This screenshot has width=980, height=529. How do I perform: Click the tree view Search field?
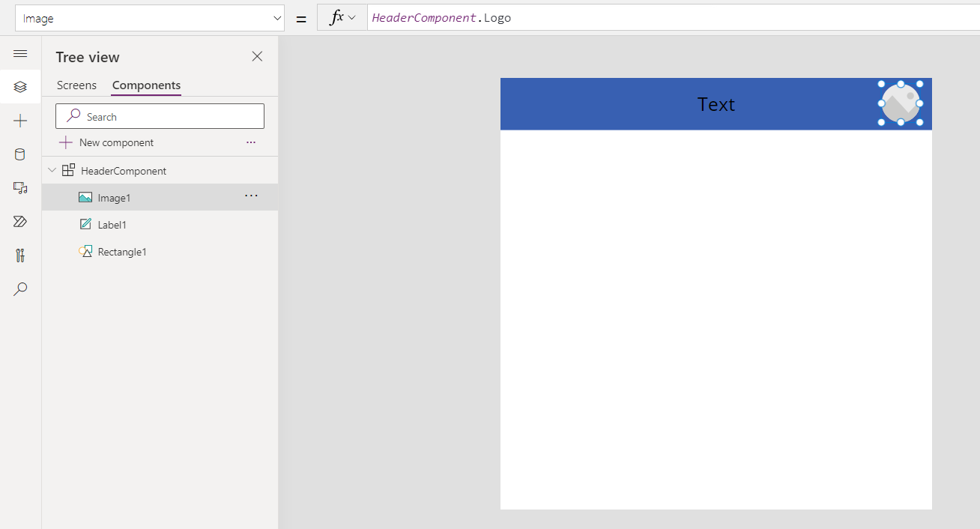(x=160, y=116)
